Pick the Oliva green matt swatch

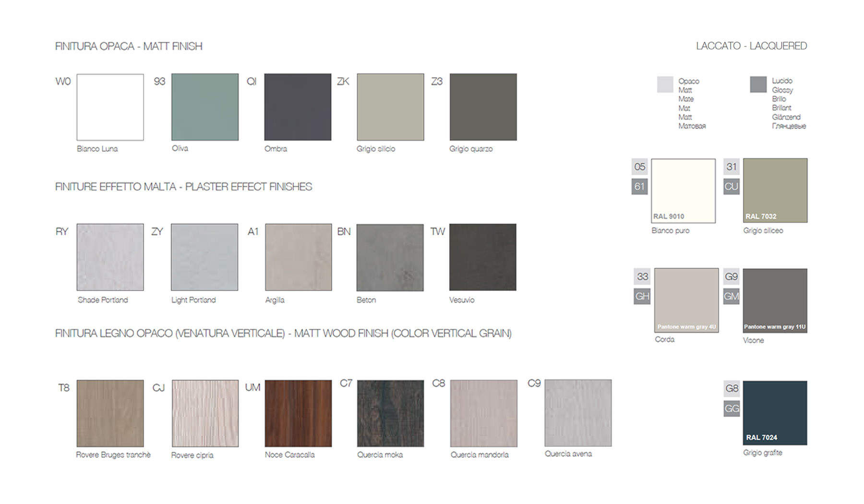coord(205,107)
